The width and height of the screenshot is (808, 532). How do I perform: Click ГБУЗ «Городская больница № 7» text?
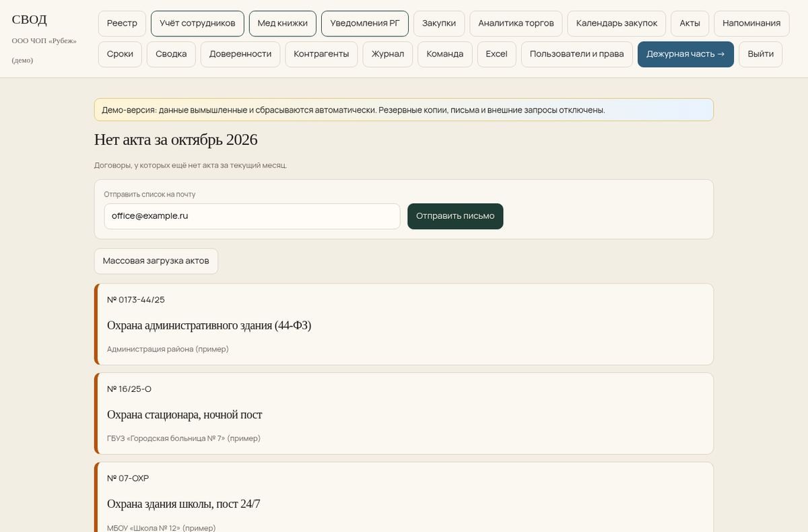pyautogui.click(x=184, y=438)
